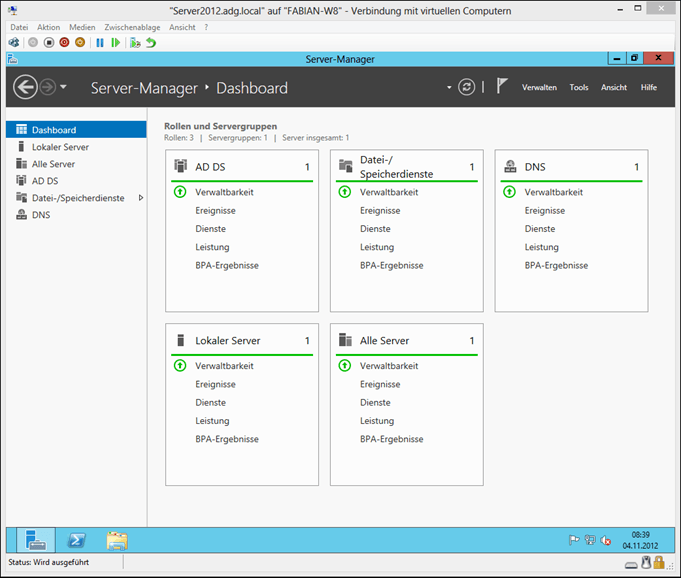The image size is (681, 578).
Task: Click green Verwaltbarkeit status icon in DNS tile
Action: coord(509,192)
